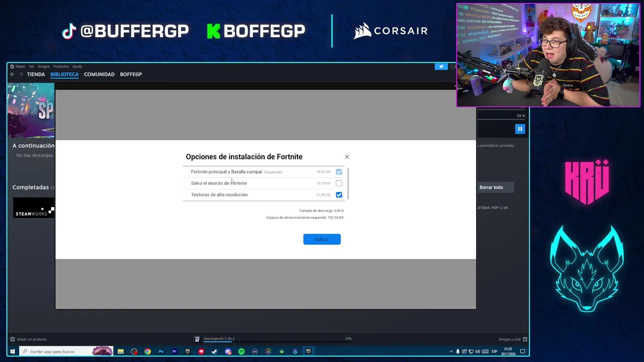Click the Steamworks thumbnail under Completadas

(34, 208)
